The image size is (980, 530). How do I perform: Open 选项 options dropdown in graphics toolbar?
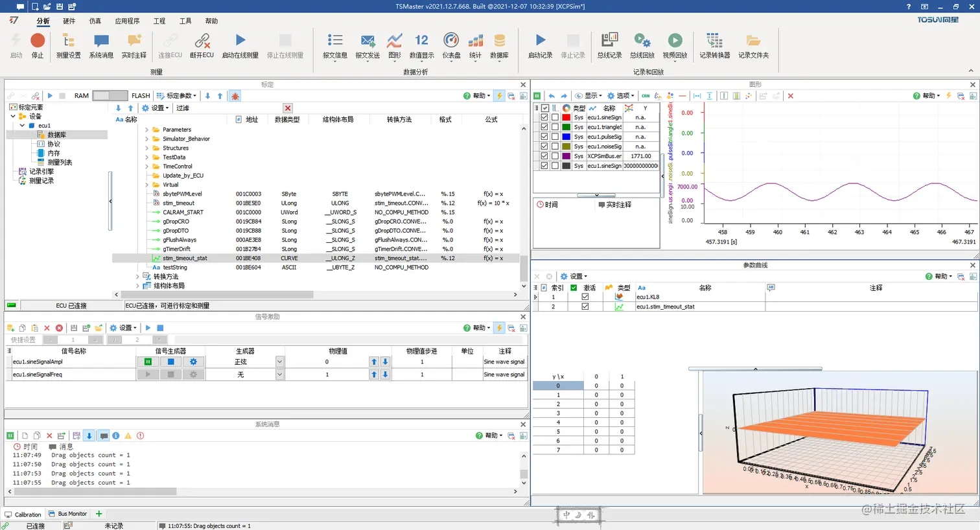pyautogui.click(x=621, y=96)
